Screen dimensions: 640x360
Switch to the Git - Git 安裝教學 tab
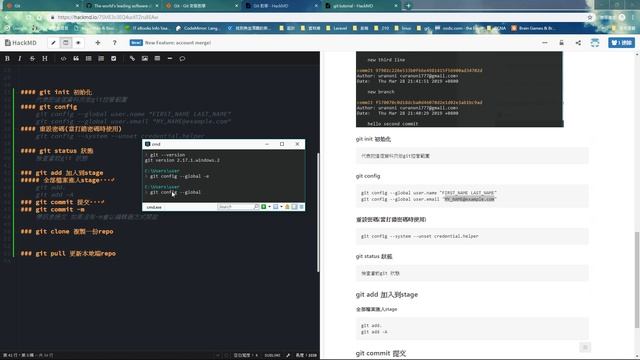tap(201, 6)
